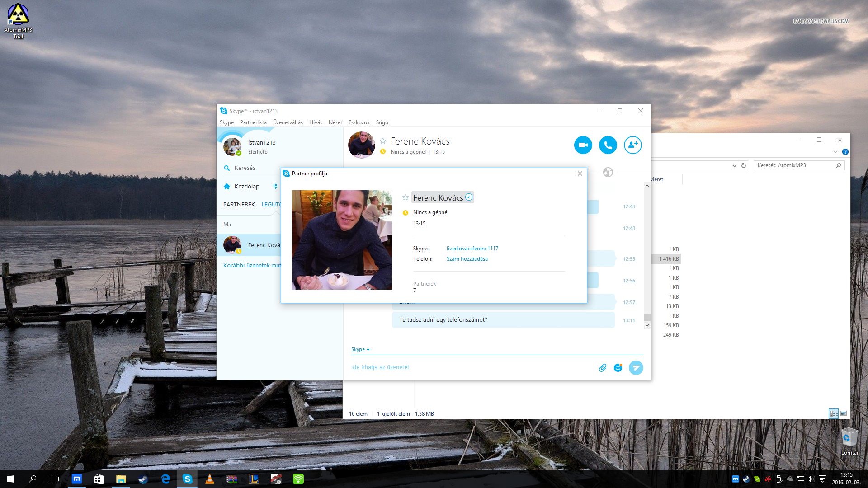This screenshot has width=868, height=488.
Task: Attach a file with the paperclip icon
Action: pyautogui.click(x=603, y=368)
